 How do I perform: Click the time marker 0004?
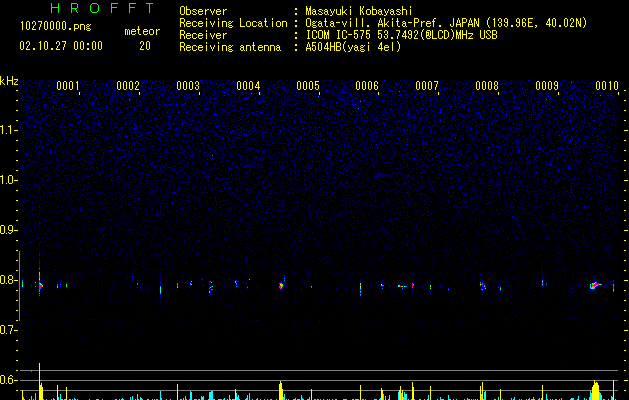click(248, 86)
